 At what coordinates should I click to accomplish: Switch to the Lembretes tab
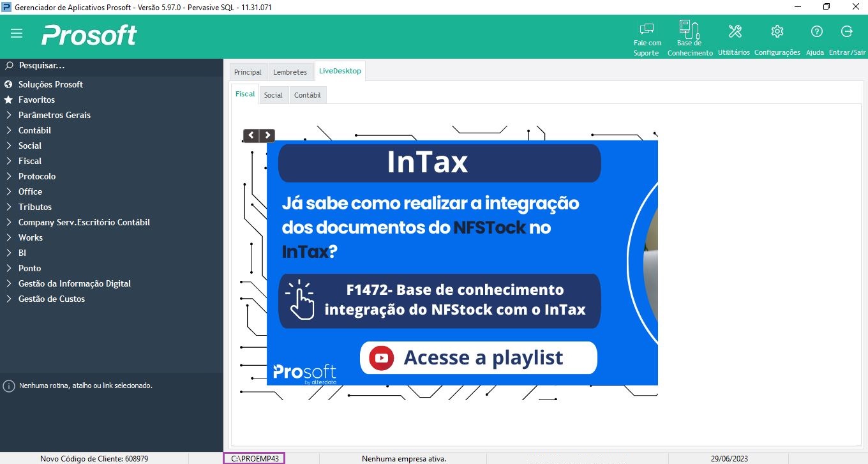point(290,72)
